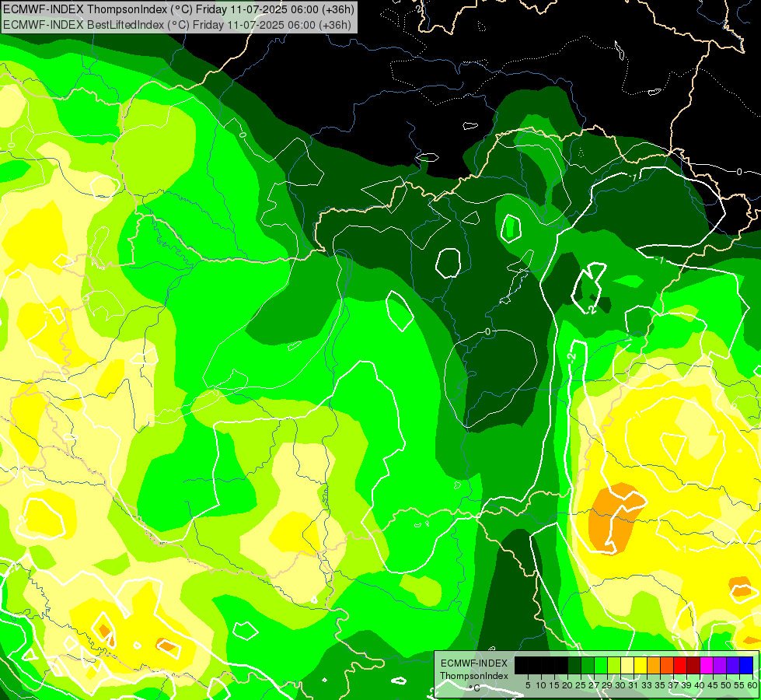The width and height of the screenshot is (761, 700).
Task: Select the magenta 40–45 legend swatch
Action: 707,665
